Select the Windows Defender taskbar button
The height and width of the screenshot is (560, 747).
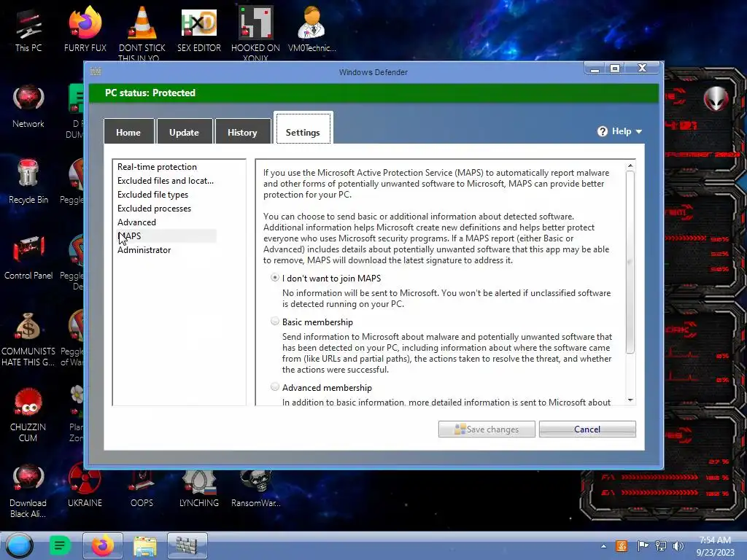click(x=187, y=545)
